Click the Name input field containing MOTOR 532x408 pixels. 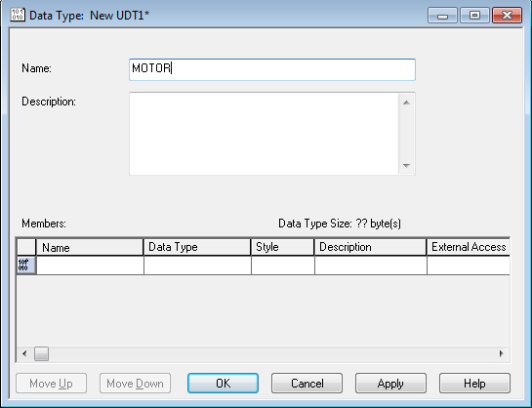(272, 69)
